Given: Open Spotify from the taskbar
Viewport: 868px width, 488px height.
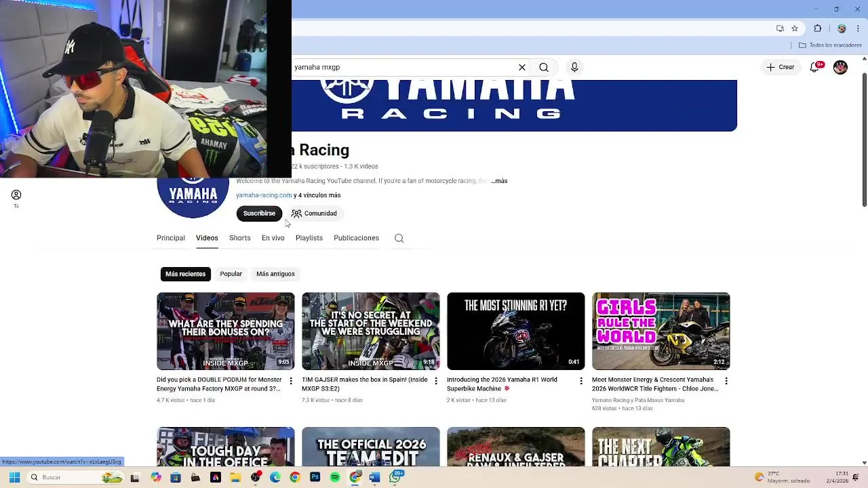Looking at the screenshot, I should (335, 477).
